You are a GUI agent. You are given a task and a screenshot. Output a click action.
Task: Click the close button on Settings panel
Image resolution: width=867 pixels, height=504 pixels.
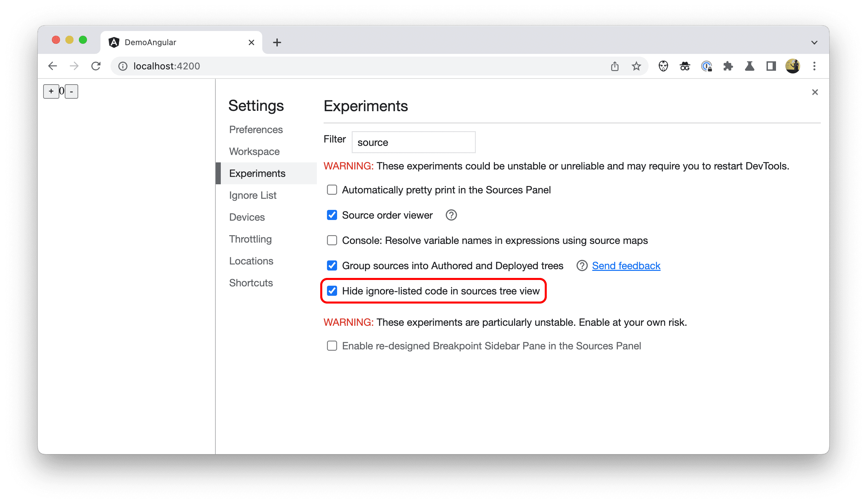pos(815,92)
